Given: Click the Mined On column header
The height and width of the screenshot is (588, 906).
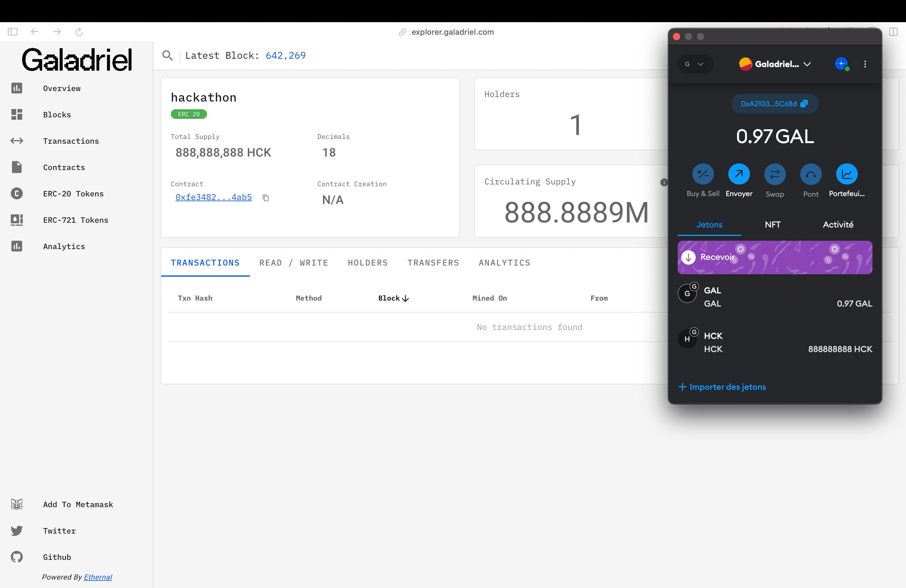Looking at the screenshot, I should click(x=490, y=298).
